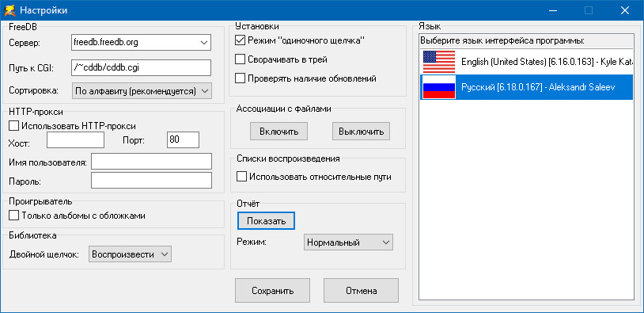Click the Включить file associations button
Screen dimensions: 644x313
[x=278, y=132]
